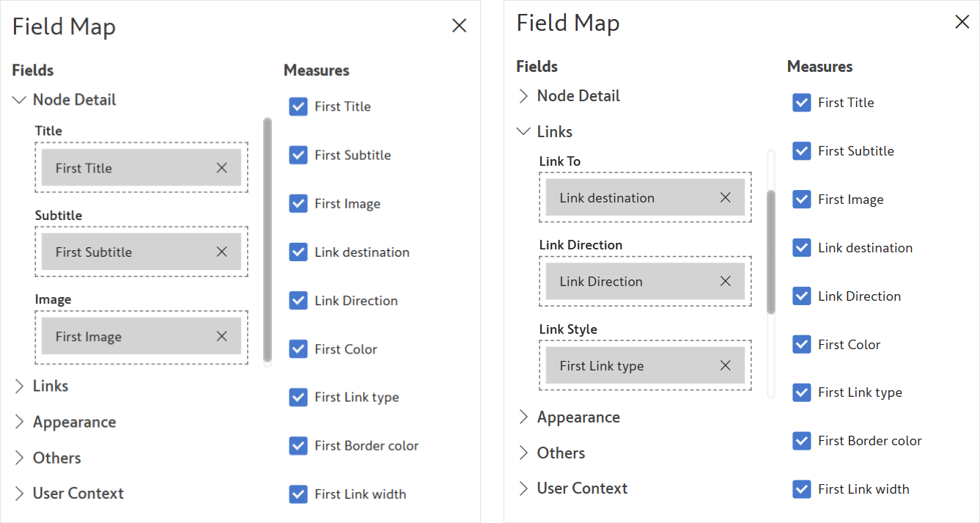980x523 pixels.
Task: Remove First Title from the Title field
Action: click(x=221, y=168)
